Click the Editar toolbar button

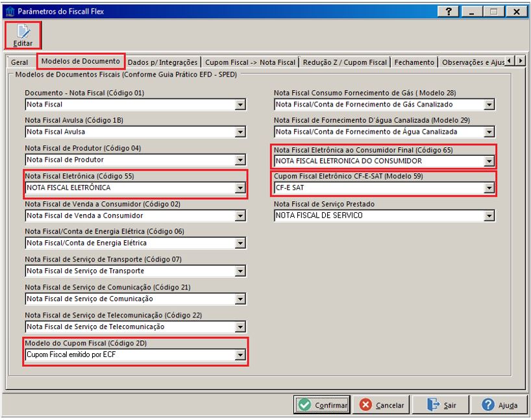pyautogui.click(x=23, y=35)
